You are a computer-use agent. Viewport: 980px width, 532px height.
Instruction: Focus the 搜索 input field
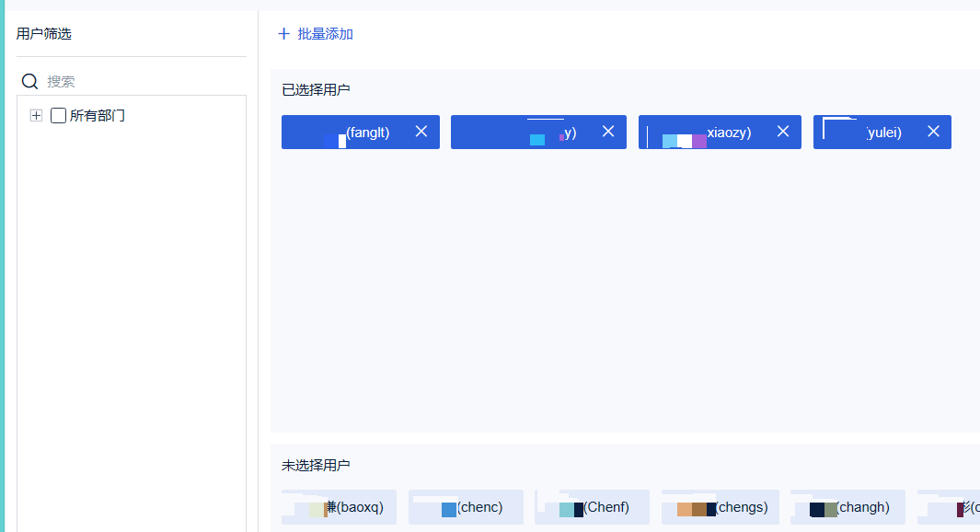(x=145, y=81)
